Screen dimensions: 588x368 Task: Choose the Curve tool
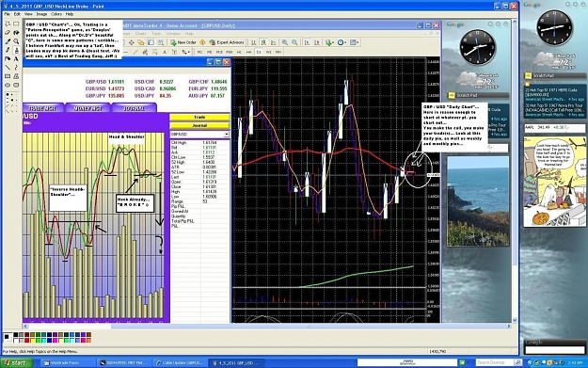pos(16,68)
